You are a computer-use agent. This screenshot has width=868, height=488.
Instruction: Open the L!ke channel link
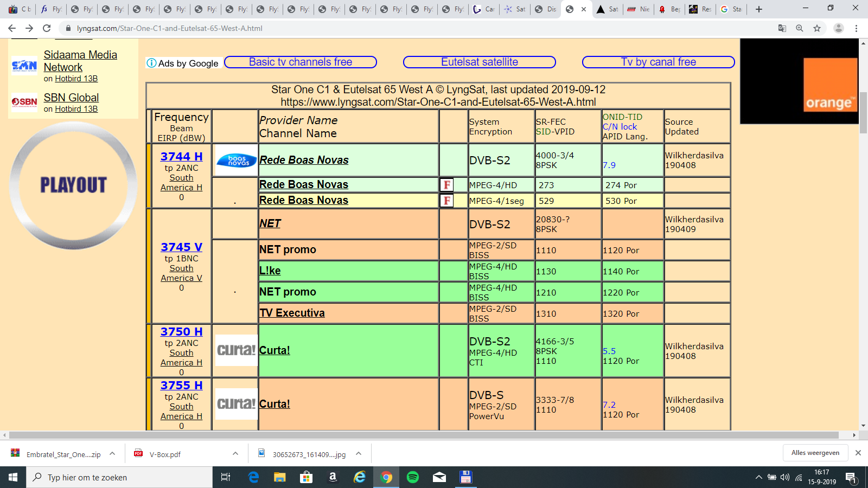tap(270, 271)
